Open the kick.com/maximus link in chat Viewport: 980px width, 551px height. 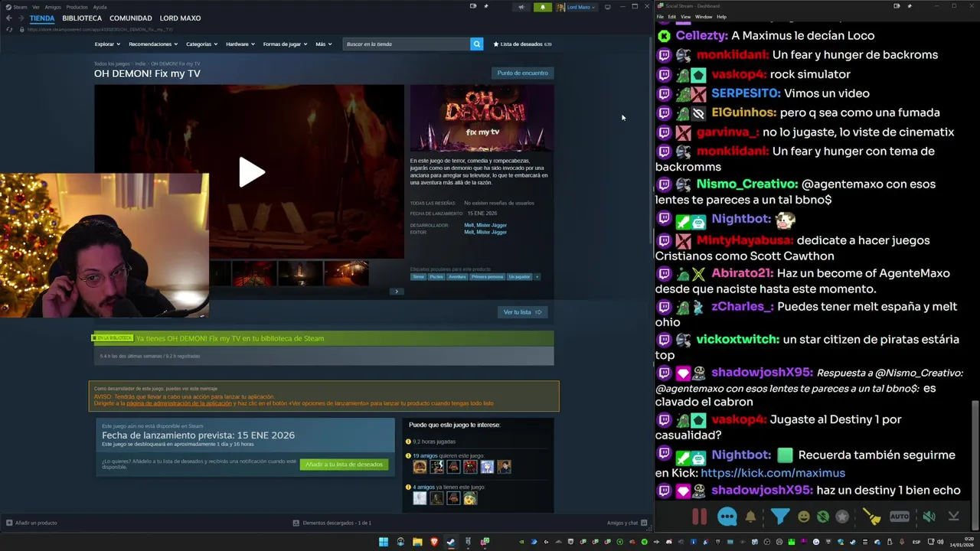point(773,473)
